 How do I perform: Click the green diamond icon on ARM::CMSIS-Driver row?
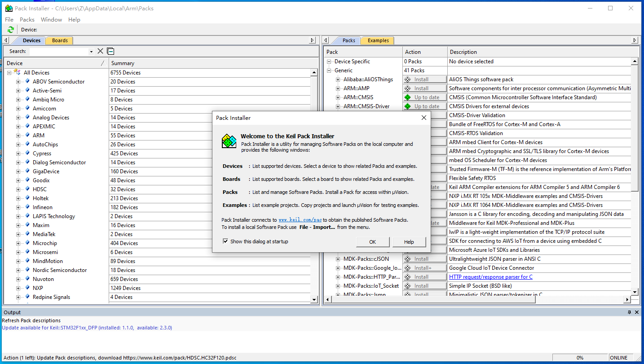[x=408, y=106]
